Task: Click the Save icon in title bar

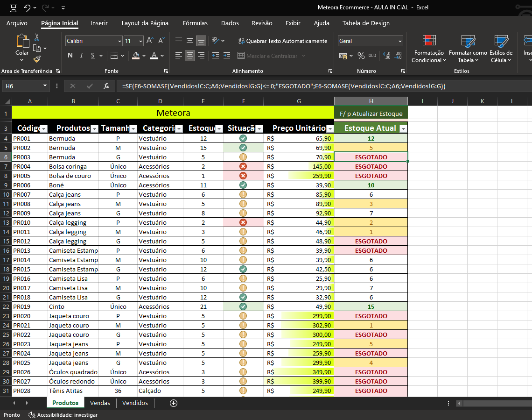Action: click(x=14, y=8)
